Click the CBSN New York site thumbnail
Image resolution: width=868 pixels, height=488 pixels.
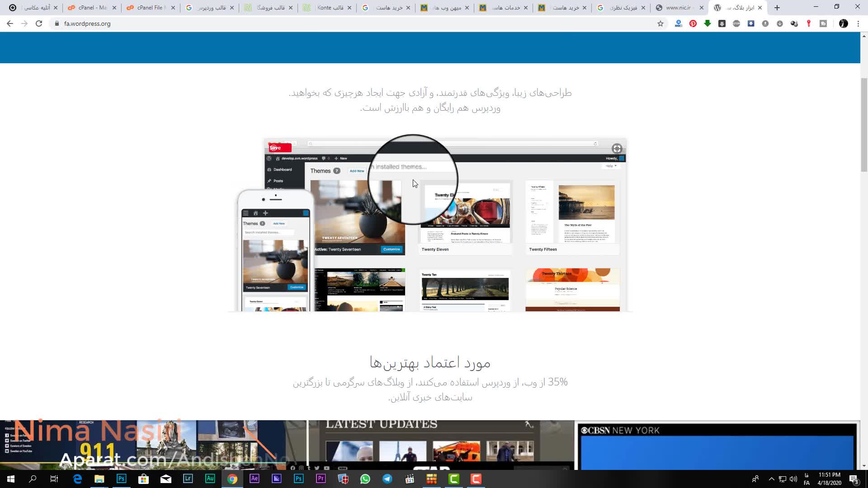[717, 445]
